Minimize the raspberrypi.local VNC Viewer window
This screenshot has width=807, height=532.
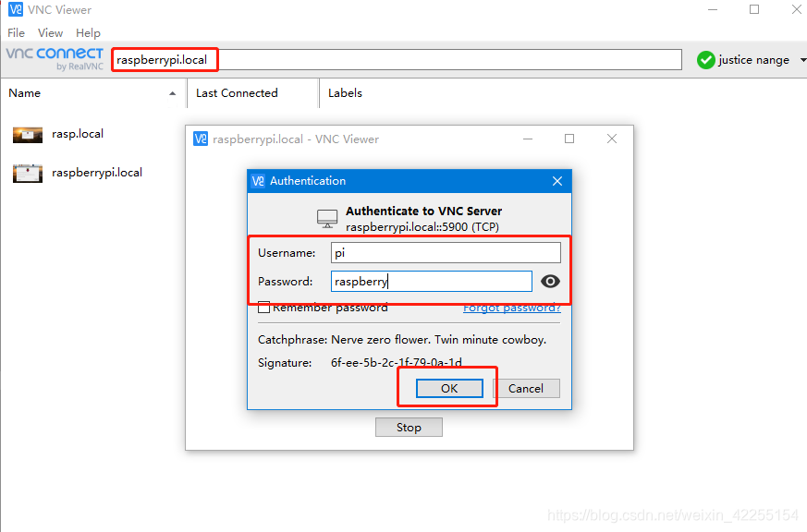click(528, 139)
